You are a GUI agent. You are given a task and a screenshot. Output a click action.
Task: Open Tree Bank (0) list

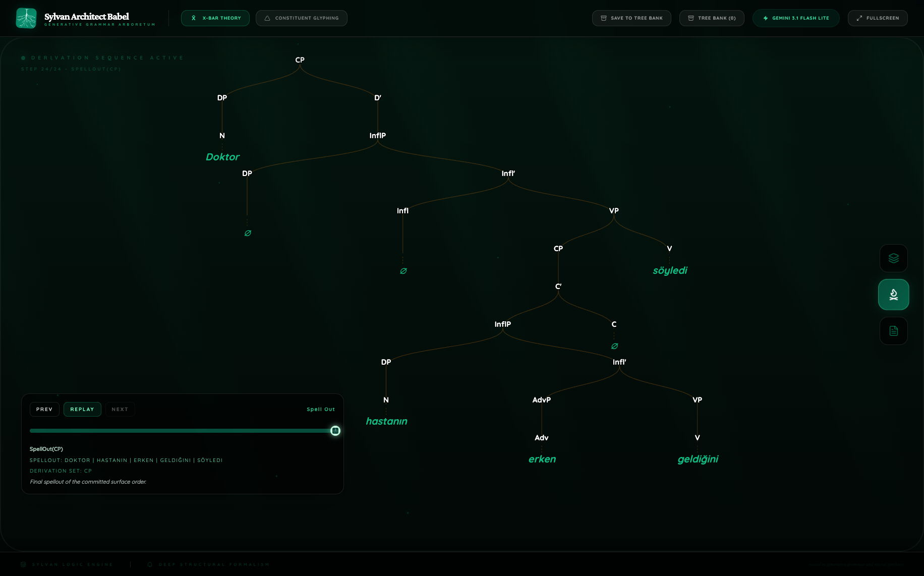tap(712, 18)
